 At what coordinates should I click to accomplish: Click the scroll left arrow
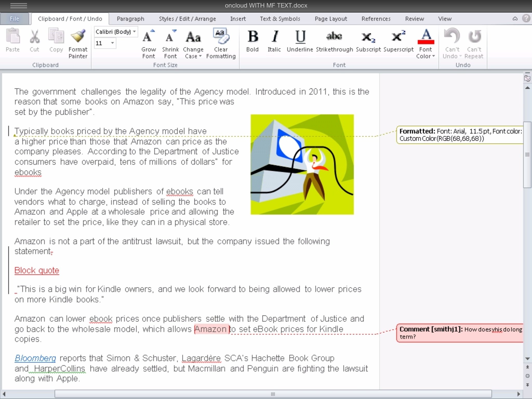point(4,394)
